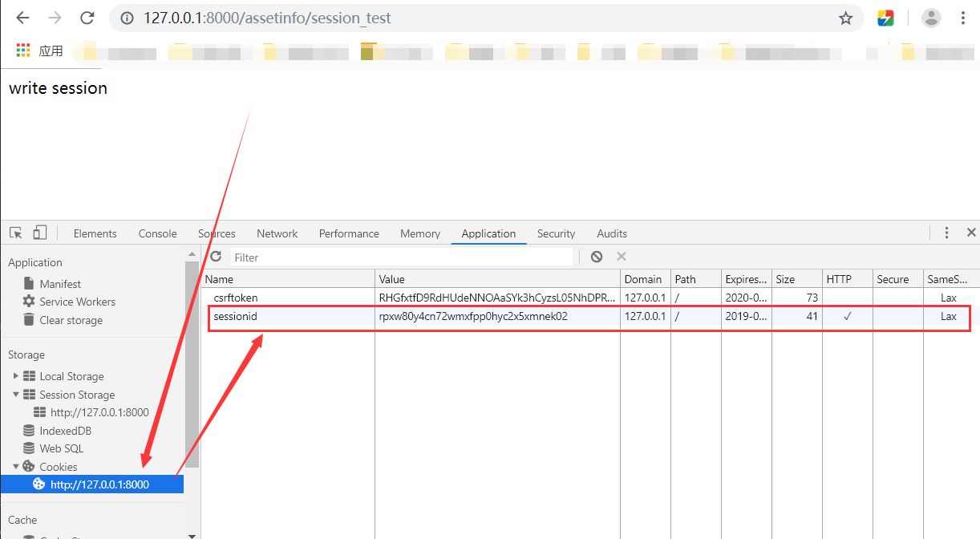The image size is (980, 539).
Task: Click csrftoken value starting with RHGfxtfD9
Action: point(497,298)
